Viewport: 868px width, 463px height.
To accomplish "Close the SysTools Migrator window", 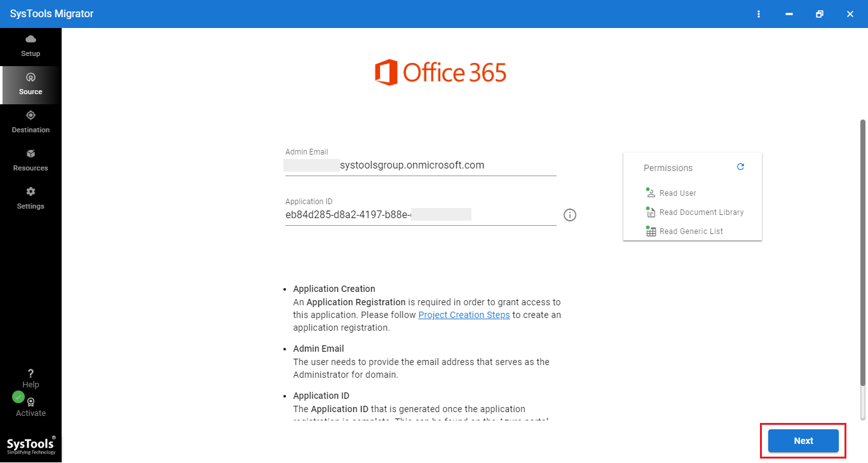I will coord(850,14).
